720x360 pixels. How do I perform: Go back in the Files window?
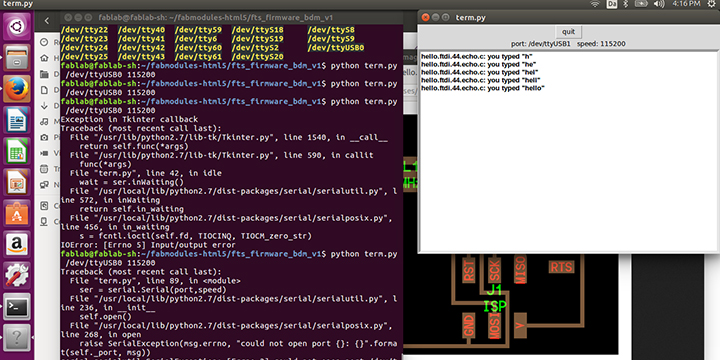[47, 21]
